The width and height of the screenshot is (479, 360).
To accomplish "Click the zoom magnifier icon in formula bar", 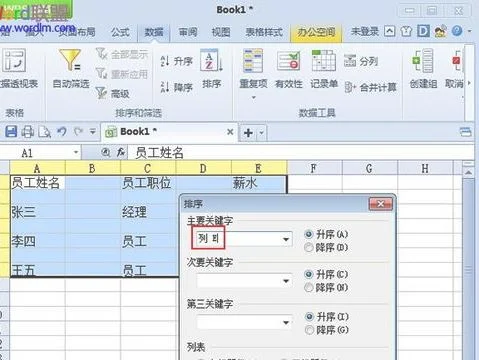I will pos(105,153).
